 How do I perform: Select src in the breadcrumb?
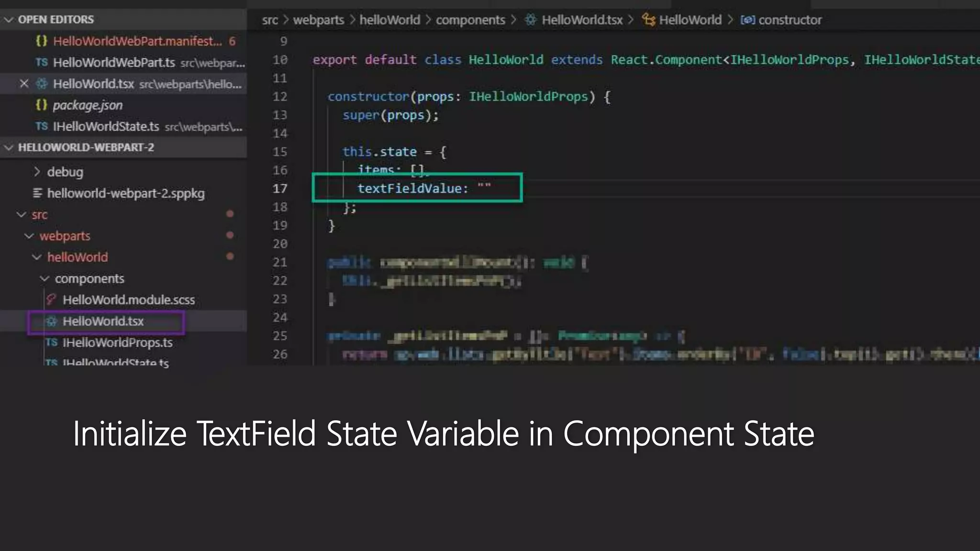pyautogui.click(x=270, y=20)
